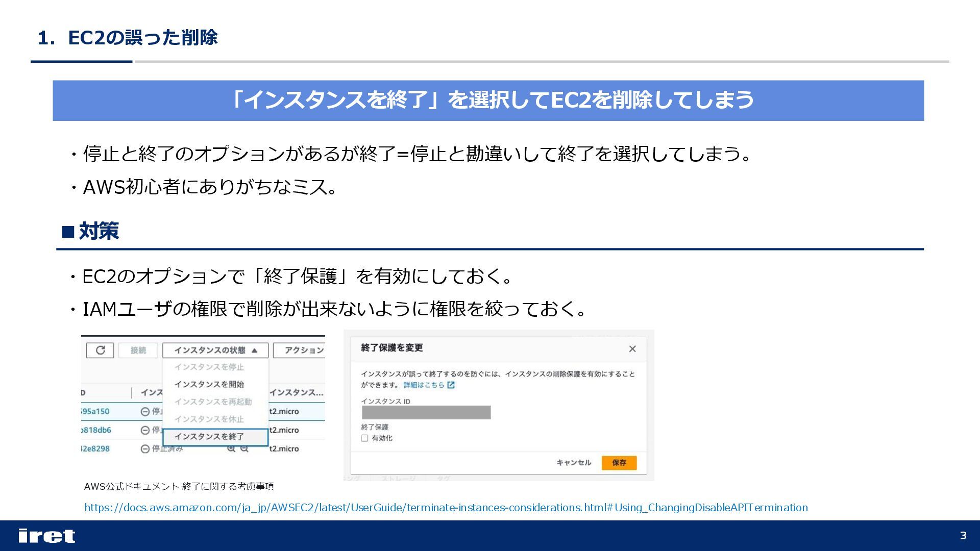Click the zoom-in magnifier icon
The width and height of the screenshot is (980, 551).
(231, 448)
